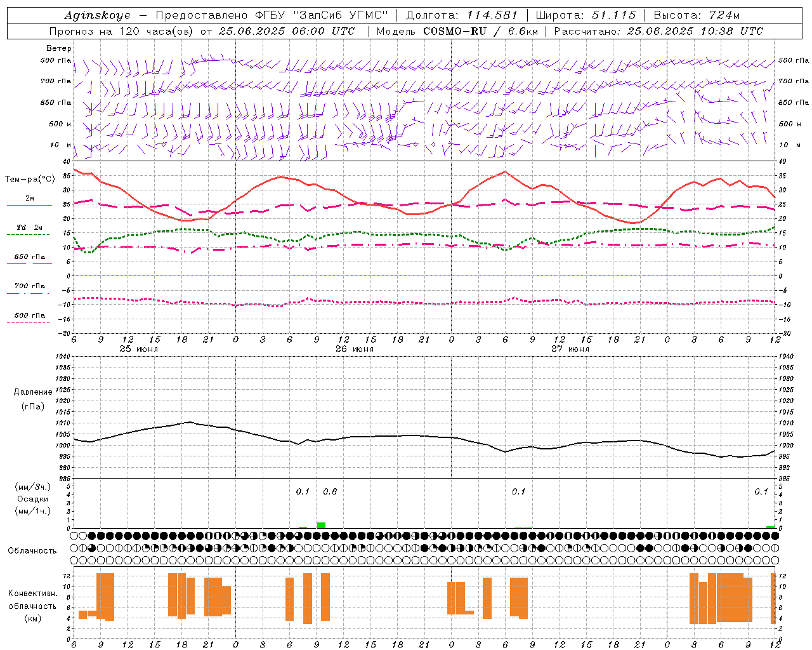
Task: Click the Конвективн. облачность panel label
Action: [32, 600]
